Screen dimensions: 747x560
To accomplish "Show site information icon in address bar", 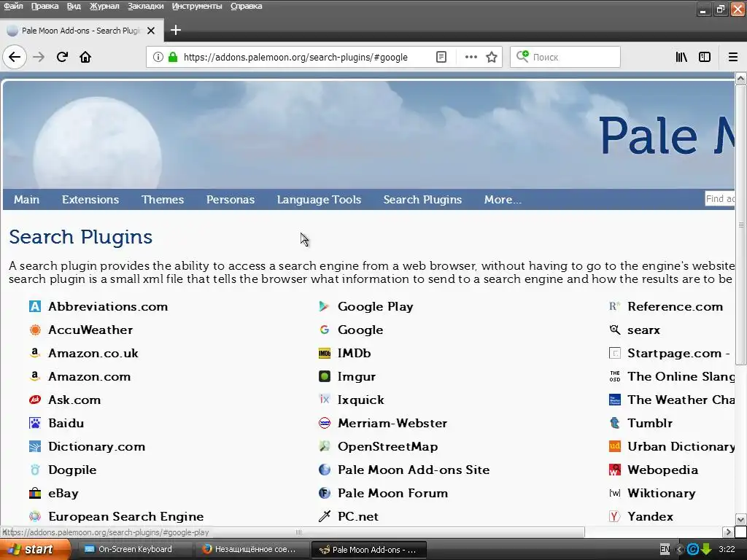I will pyautogui.click(x=158, y=57).
